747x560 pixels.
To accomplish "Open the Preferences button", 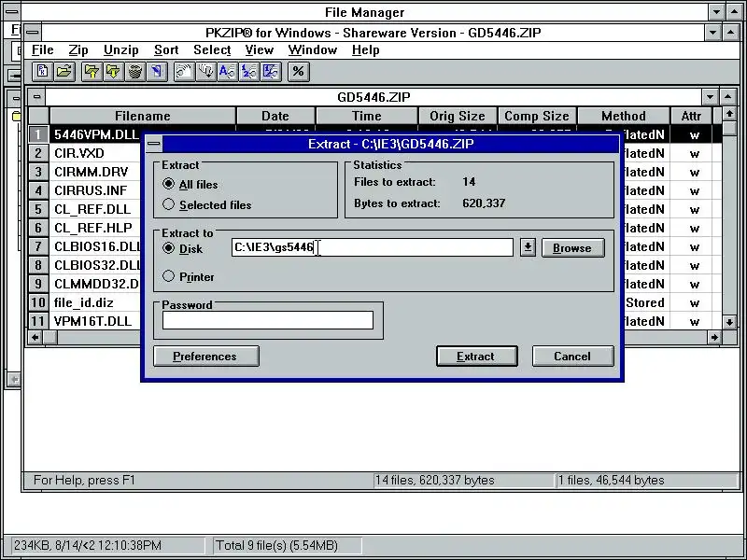I will tap(205, 357).
